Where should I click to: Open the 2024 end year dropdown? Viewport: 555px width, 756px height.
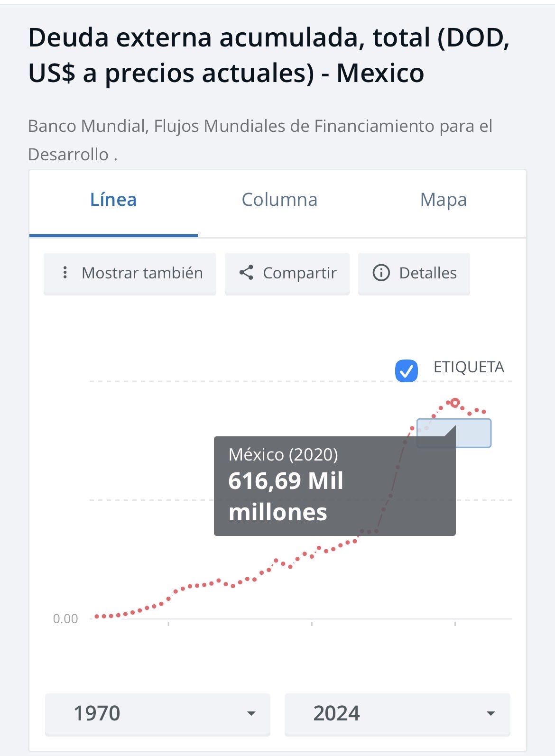click(x=397, y=713)
